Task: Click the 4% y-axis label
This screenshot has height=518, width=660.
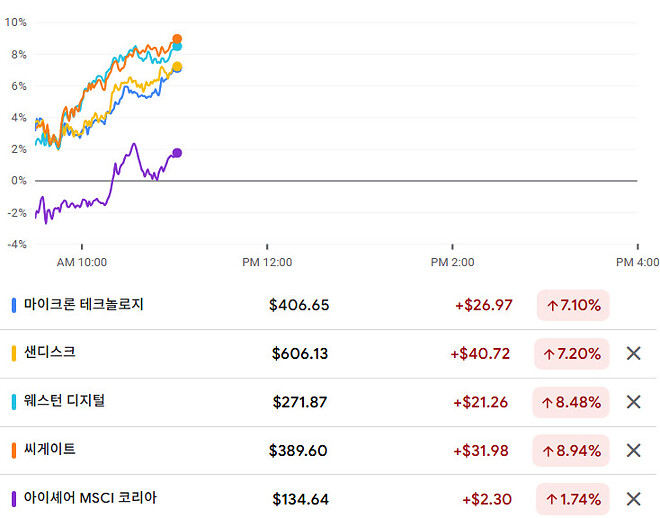Action: click(19, 117)
